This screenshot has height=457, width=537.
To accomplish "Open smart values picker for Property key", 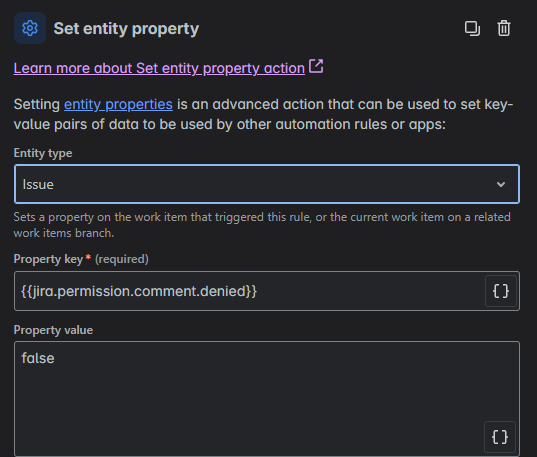I will point(501,291).
